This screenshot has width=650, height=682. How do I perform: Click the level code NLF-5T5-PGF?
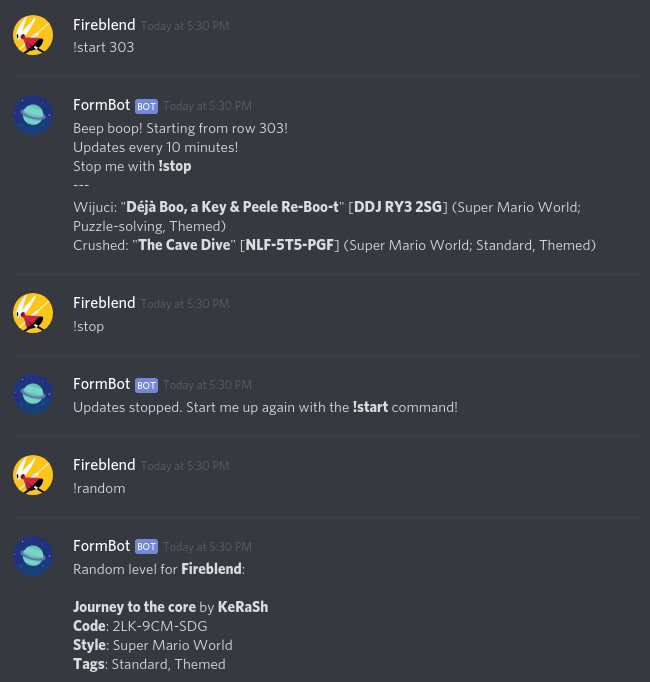point(290,245)
